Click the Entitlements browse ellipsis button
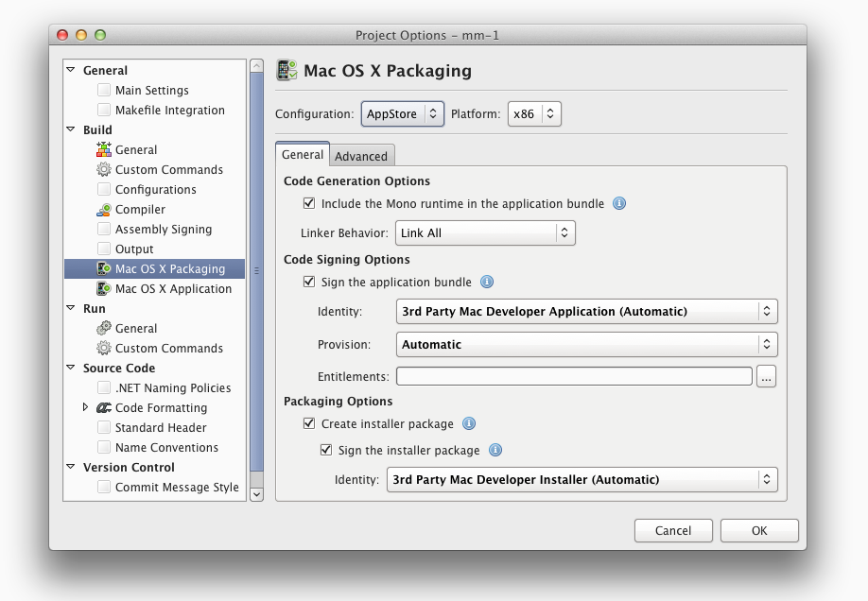This screenshot has height=601, width=868. click(766, 377)
